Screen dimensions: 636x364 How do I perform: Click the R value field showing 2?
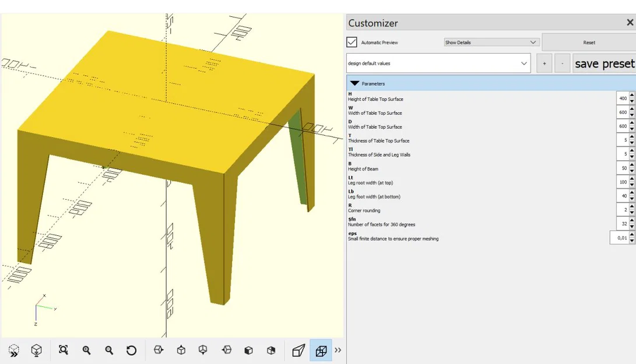pos(622,210)
